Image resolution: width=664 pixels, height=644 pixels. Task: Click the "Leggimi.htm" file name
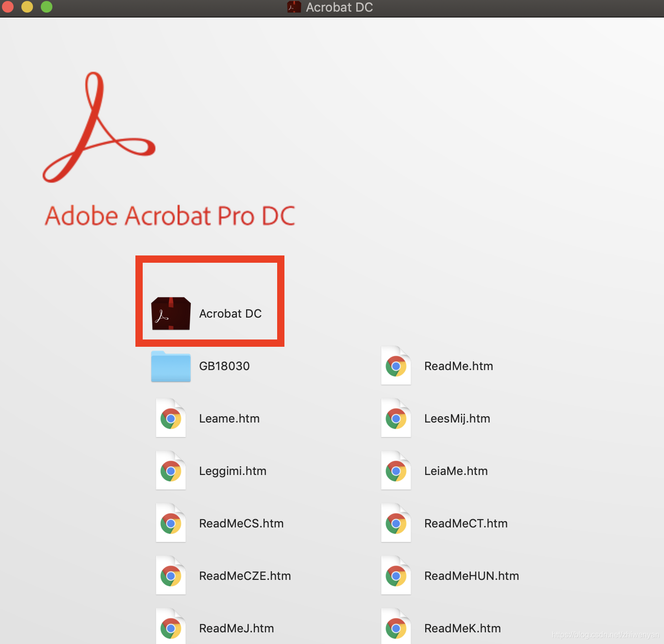pyautogui.click(x=233, y=471)
